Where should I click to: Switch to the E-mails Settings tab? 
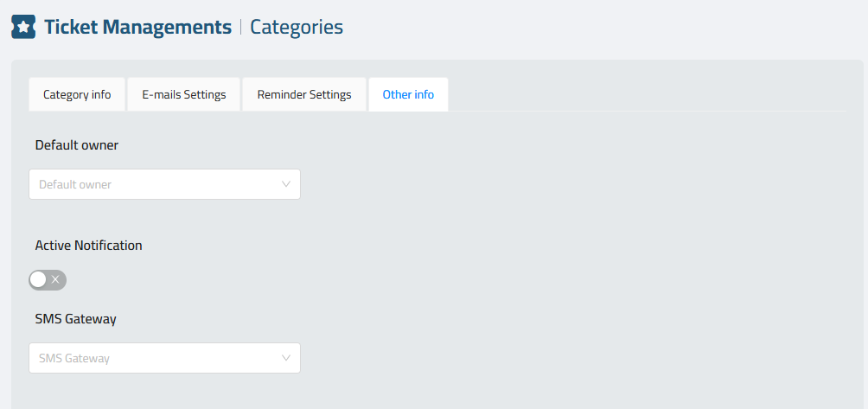pos(184,94)
